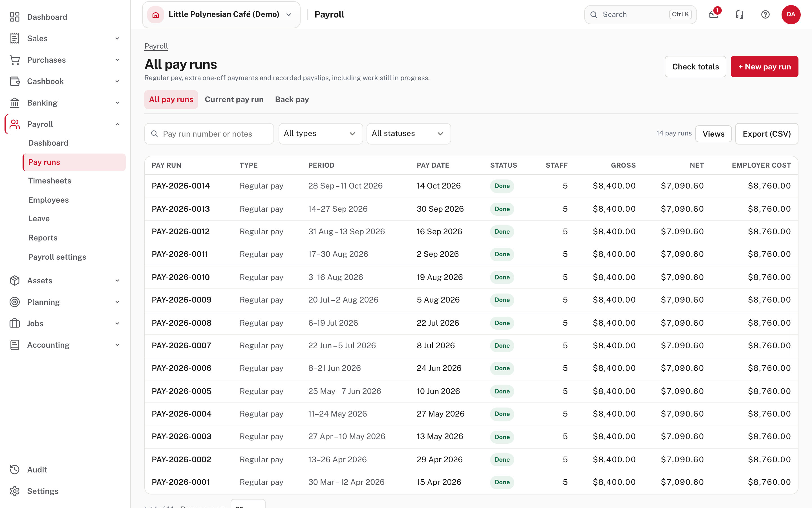812x508 pixels.
Task: Click the Sales receipt icon
Action: coord(14,38)
